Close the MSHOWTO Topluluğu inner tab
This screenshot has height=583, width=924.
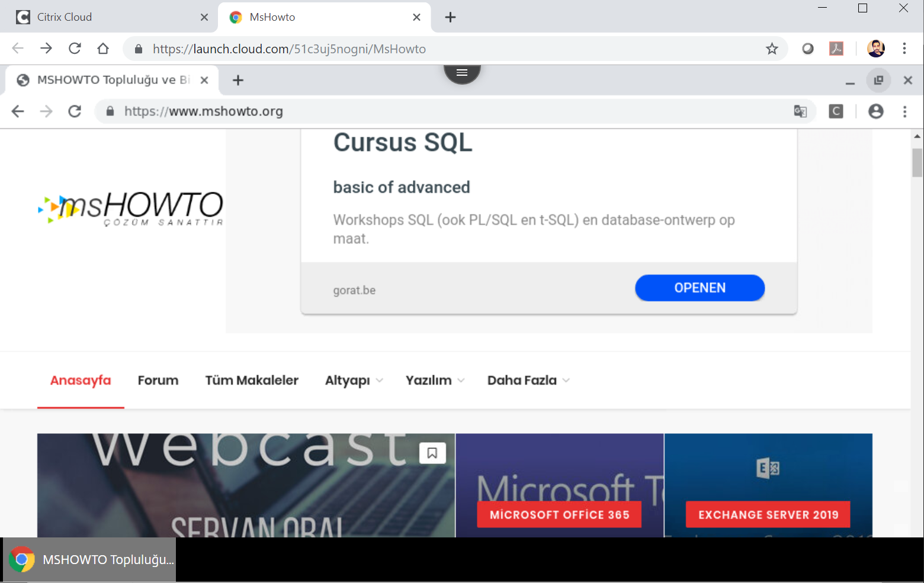[x=204, y=80]
